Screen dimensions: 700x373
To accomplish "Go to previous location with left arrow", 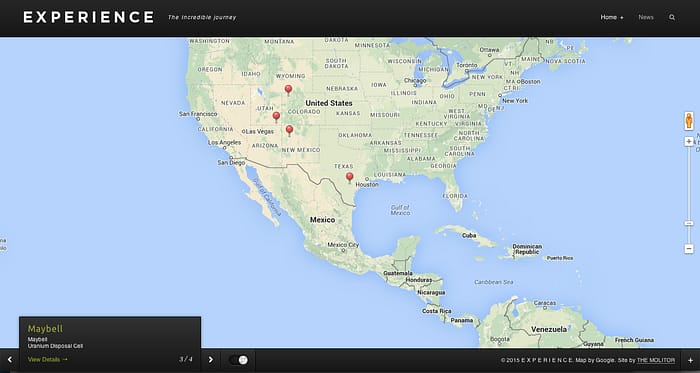I will [x=9, y=360].
